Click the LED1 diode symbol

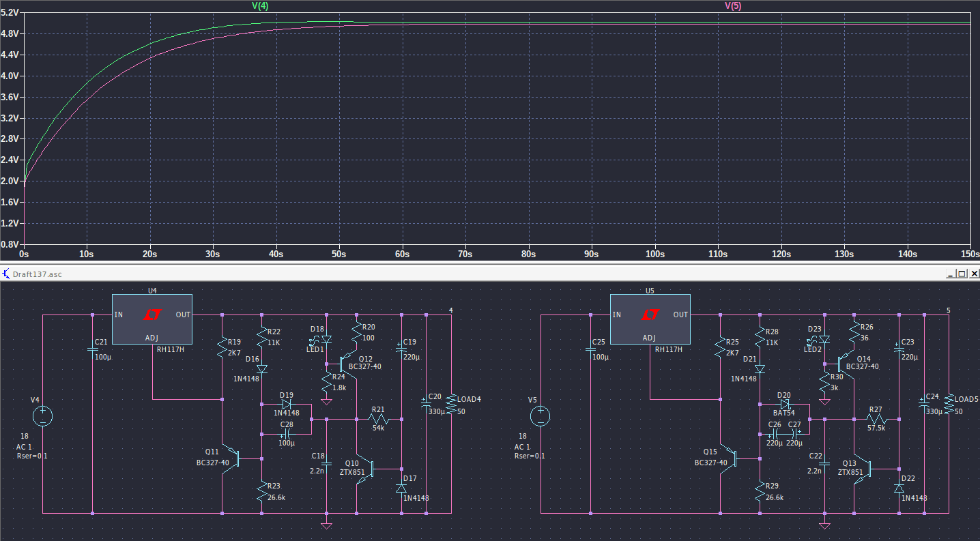pyautogui.click(x=326, y=339)
